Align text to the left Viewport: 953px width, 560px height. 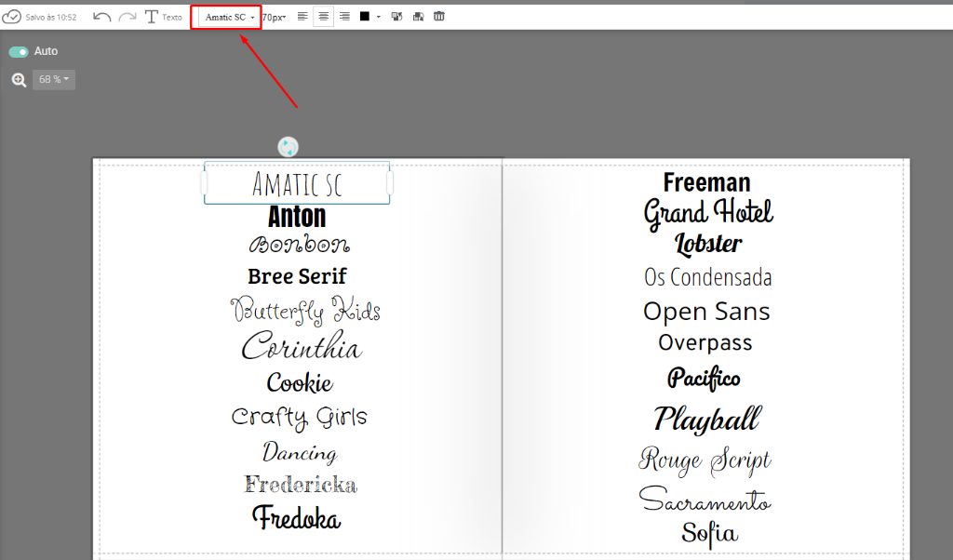coord(302,17)
